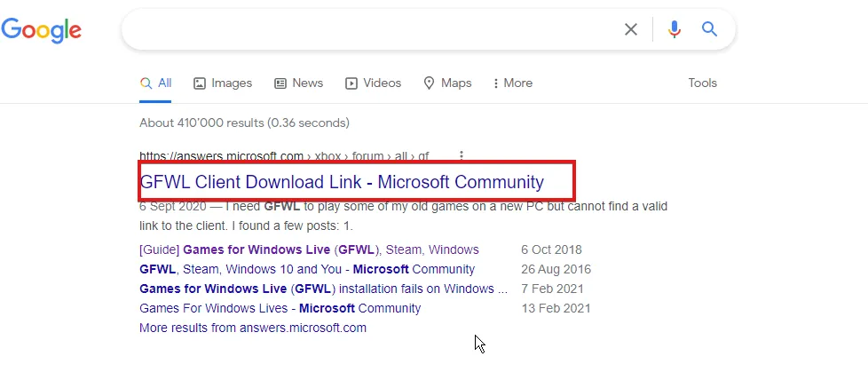Start voice search with microphone icon
This screenshot has width=868, height=372.
pos(675,29)
